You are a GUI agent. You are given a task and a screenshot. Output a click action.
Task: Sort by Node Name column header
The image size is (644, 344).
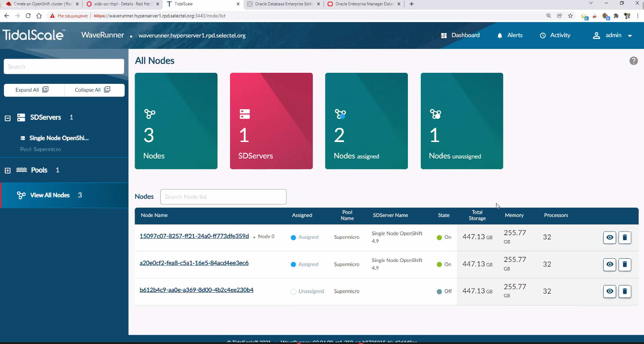pos(154,215)
